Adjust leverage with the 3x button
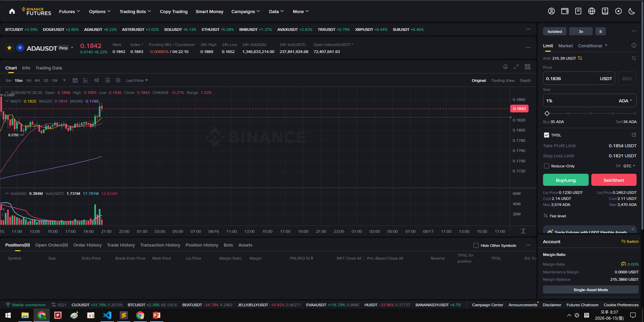Screen dimensions: 644x322 pyautogui.click(x=581, y=31)
